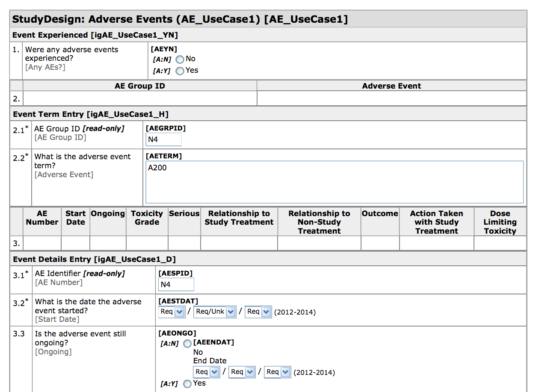Click the AE Number cell in row 3
Screen dimensions: 533x392
[x=42, y=243]
